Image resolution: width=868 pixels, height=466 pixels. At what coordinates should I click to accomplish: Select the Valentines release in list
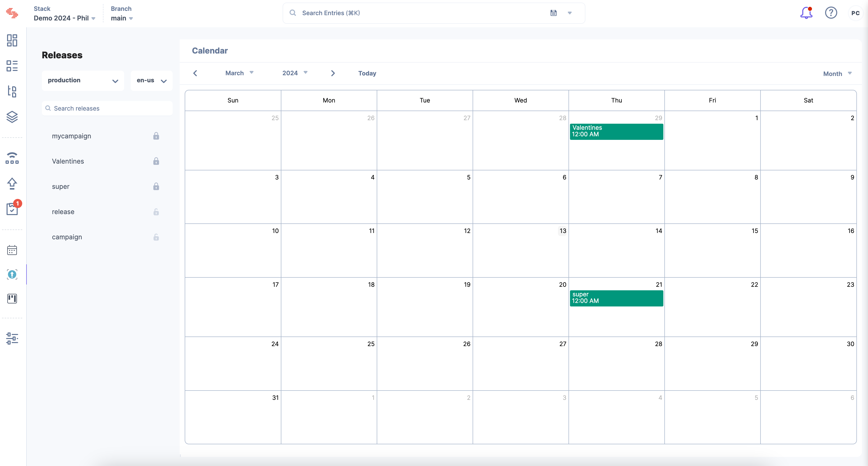pyautogui.click(x=68, y=161)
